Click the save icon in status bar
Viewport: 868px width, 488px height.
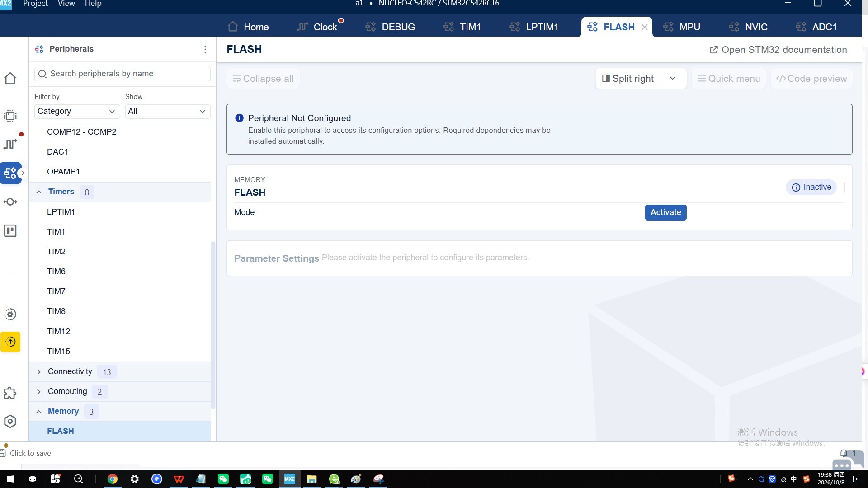click(3, 453)
